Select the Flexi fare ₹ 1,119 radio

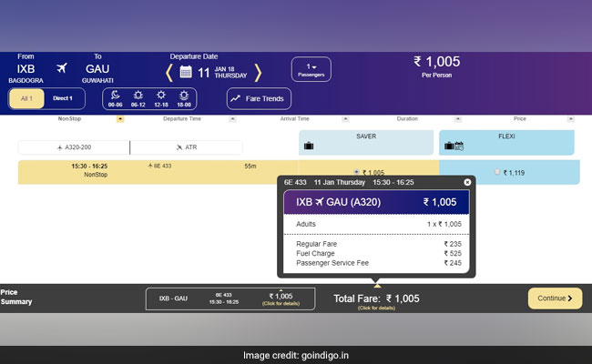[497, 172]
